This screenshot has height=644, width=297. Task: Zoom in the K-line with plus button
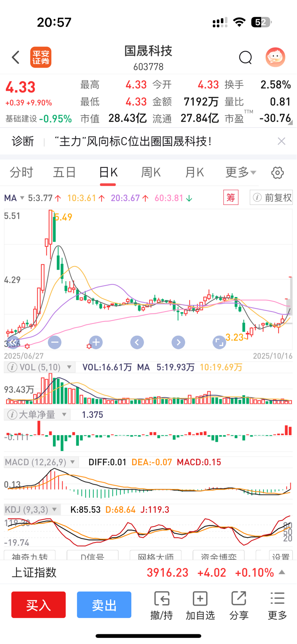[x=96, y=342]
